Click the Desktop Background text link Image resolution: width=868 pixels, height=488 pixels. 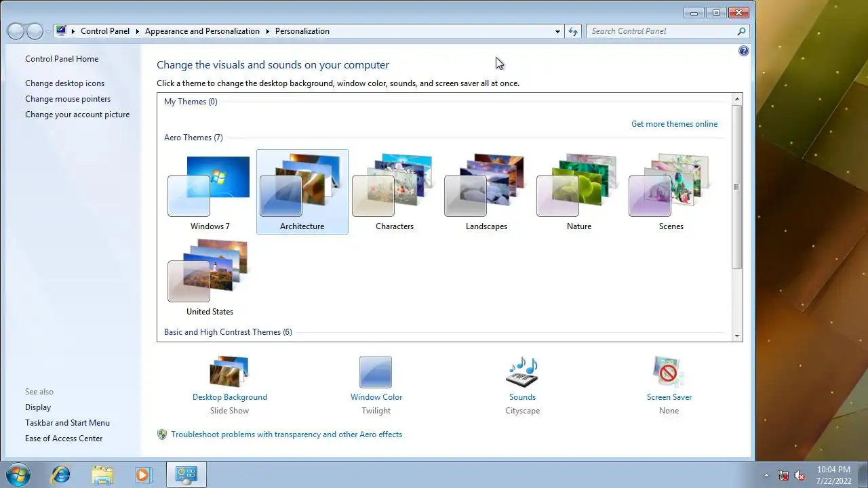point(230,397)
